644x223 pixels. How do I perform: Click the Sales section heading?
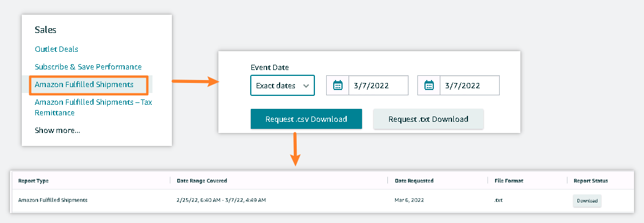(x=45, y=29)
